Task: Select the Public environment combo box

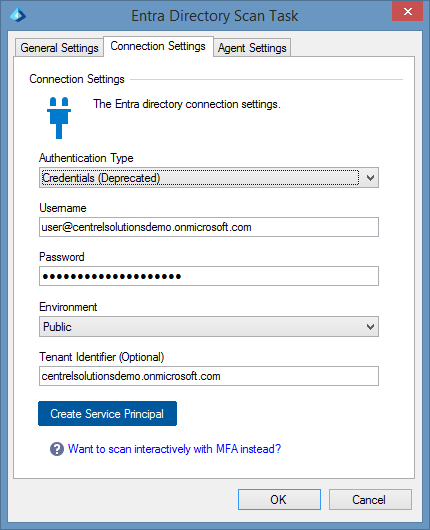Action: (x=209, y=327)
